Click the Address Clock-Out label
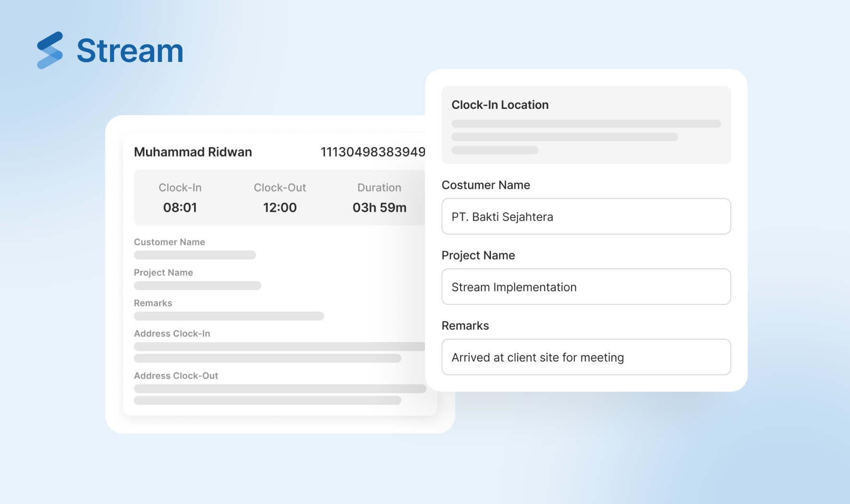 click(176, 376)
